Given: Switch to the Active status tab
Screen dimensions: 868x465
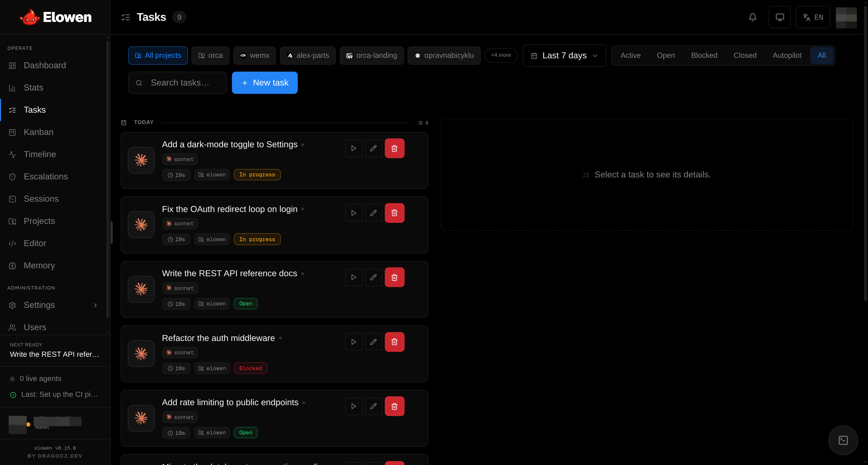Looking at the screenshot, I should pyautogui.click(x=630, y=56).
